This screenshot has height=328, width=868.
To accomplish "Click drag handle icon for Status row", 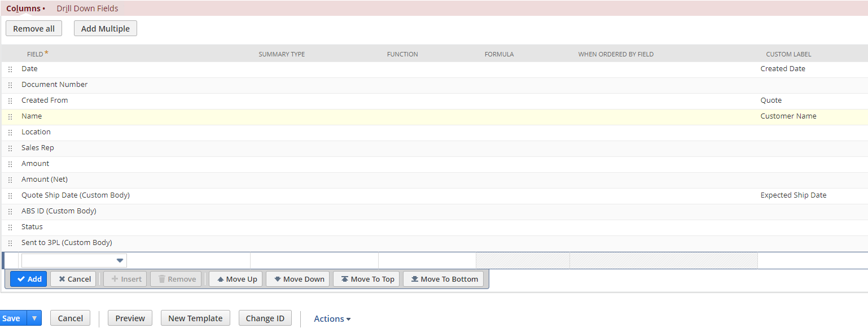I will click(10, 228).
